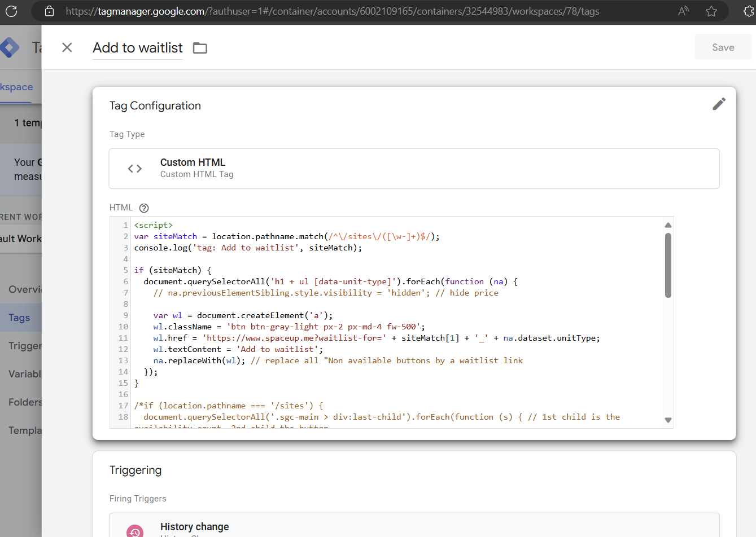
Task: Place cursor on the 'var siteMatch' code line
Action: (287, 236)
